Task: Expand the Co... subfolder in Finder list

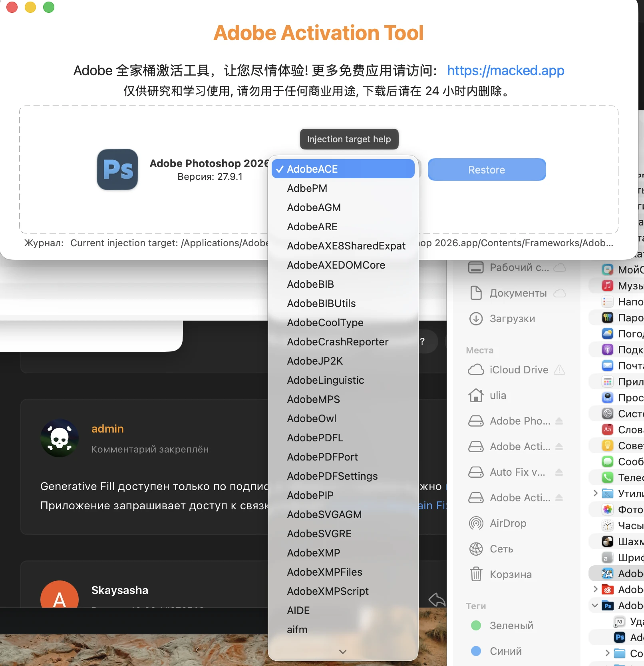Action: [607, 653]
